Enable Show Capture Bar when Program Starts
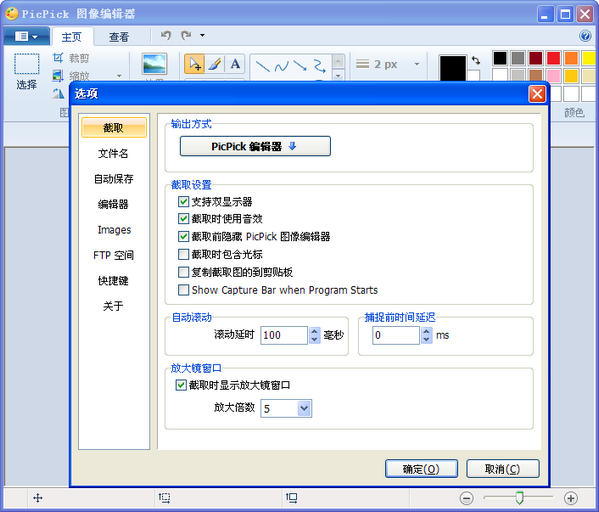Viewport: 599px width, 512px height. pos(183,290)
